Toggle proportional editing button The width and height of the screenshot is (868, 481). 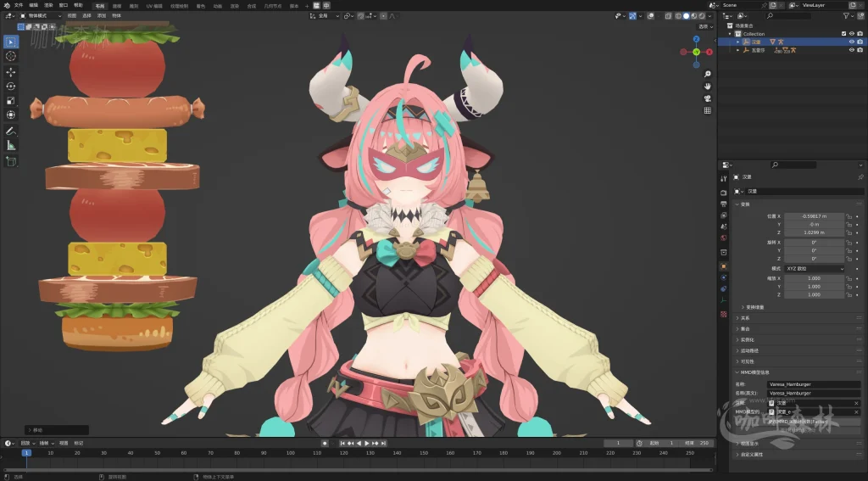[x=384, y=16]
